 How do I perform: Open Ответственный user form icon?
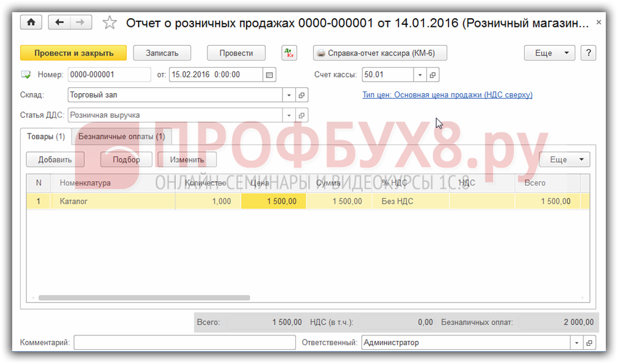click(589, 343)
